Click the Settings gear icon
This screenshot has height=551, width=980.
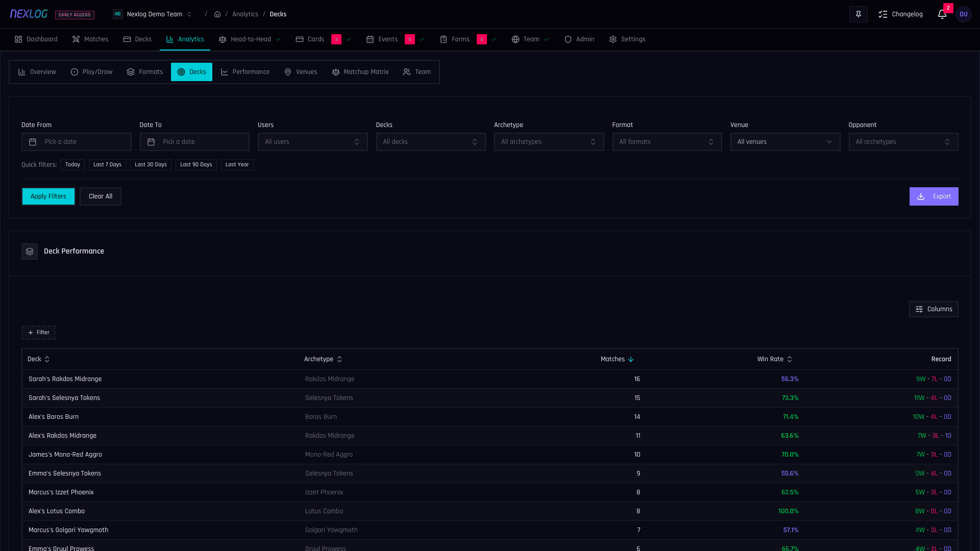pos(613,39)
